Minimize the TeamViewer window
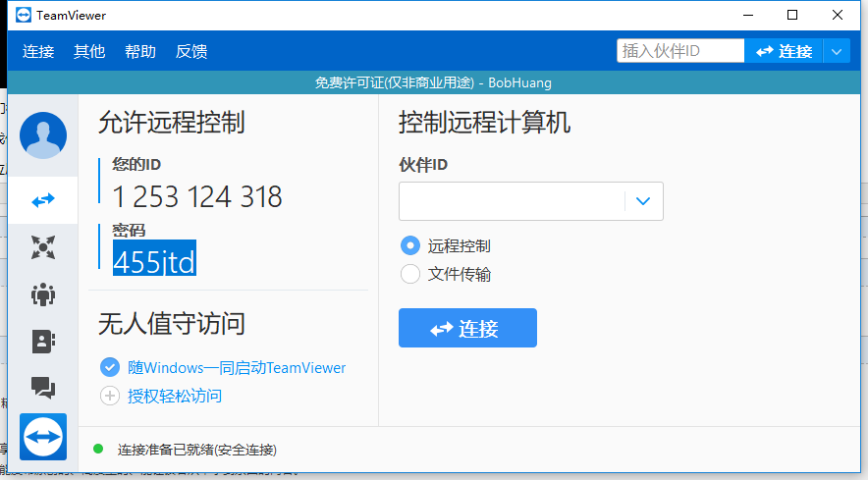The height and width of the screenshot is (480, 868). point(748,15)
